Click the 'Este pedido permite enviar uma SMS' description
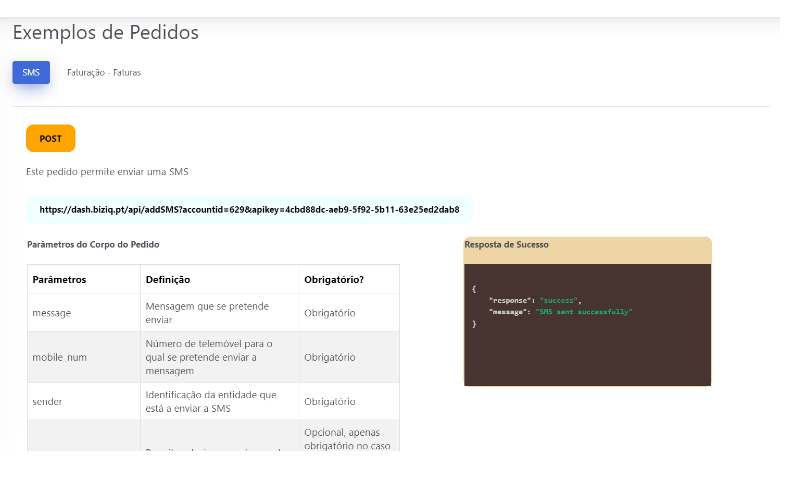Image resolution: width=800 pixels, height=479 pixels. coord(107,172)
